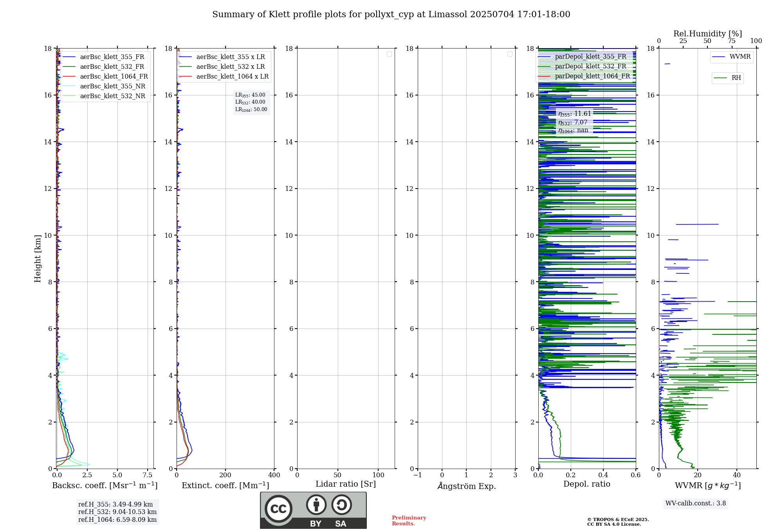
Task: Click the ShareAlike SA circular arrow icon
Action: pyautogui.click(x=341, y=505)
